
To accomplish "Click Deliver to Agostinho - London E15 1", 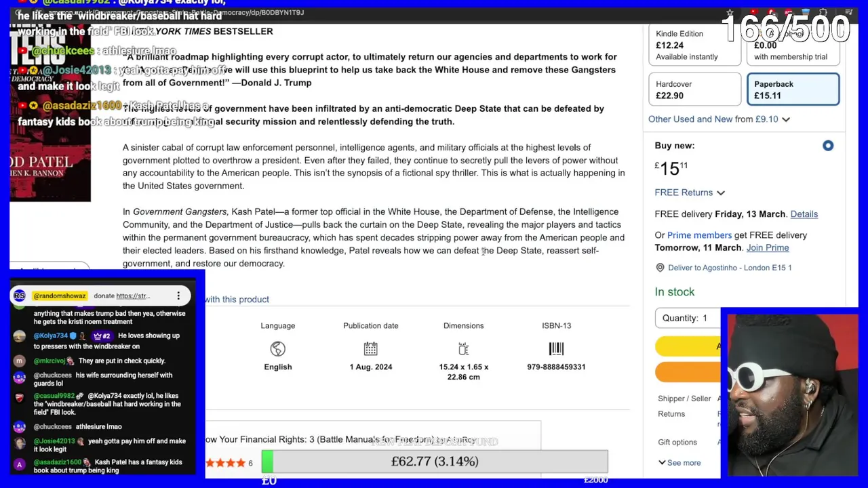I will tap(730, 268).
